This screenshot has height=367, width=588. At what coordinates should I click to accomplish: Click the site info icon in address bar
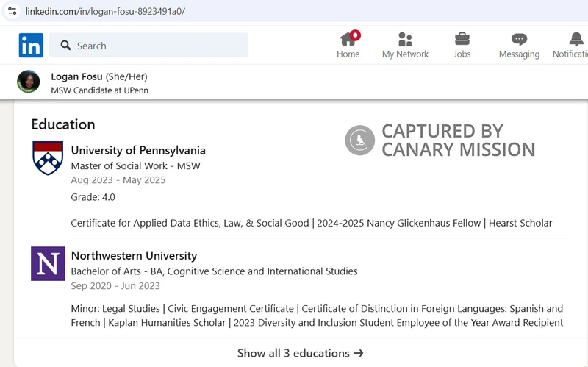click(12, 11)
